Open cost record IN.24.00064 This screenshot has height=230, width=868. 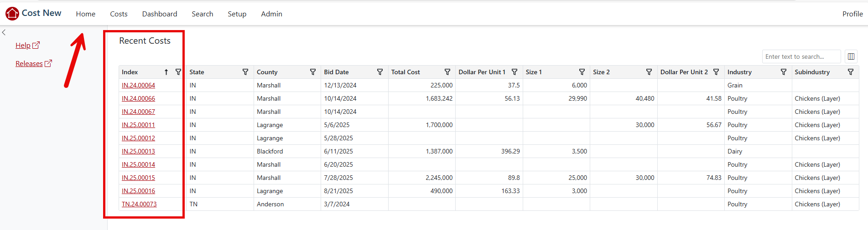138,85
